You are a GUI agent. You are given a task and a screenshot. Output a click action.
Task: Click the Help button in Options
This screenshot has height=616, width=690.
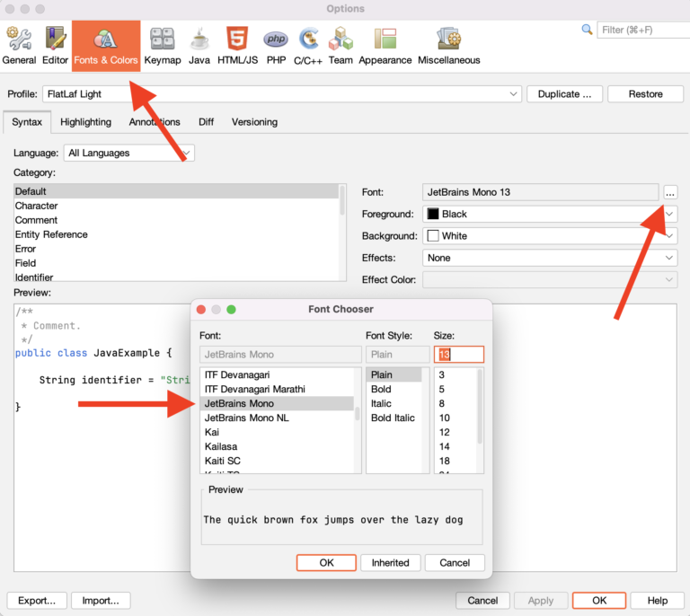(657, 601)
